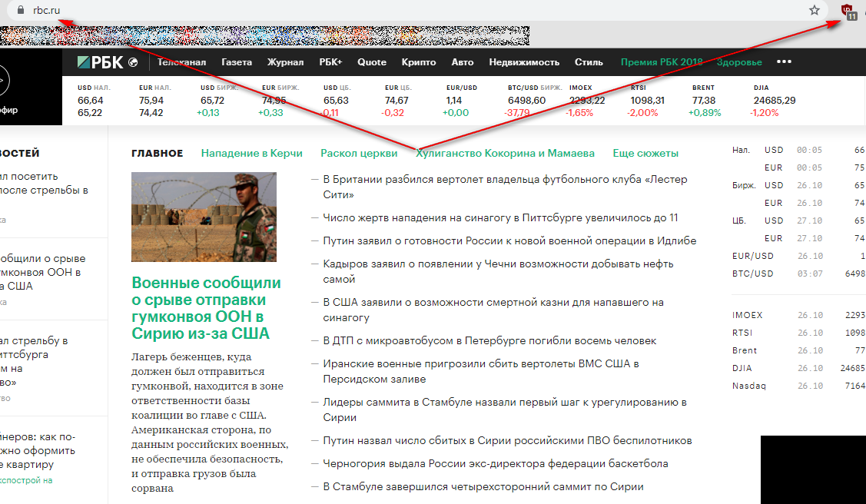Click Бирж. USD row in sidebar table
The image size is (866, 504).
[798, 185]
